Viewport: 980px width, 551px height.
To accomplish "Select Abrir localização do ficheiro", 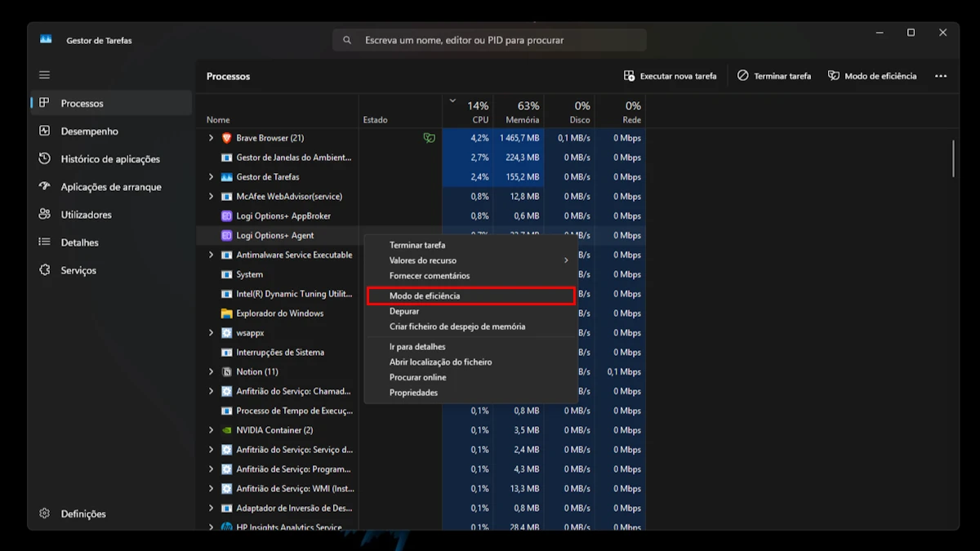I will [440, 362].
